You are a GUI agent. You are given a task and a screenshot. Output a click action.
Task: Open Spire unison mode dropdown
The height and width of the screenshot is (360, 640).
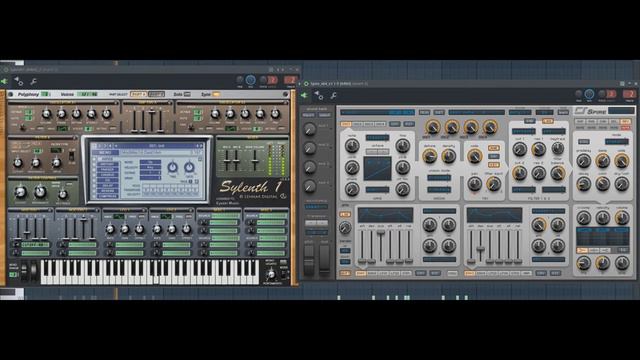coord(439,178)
